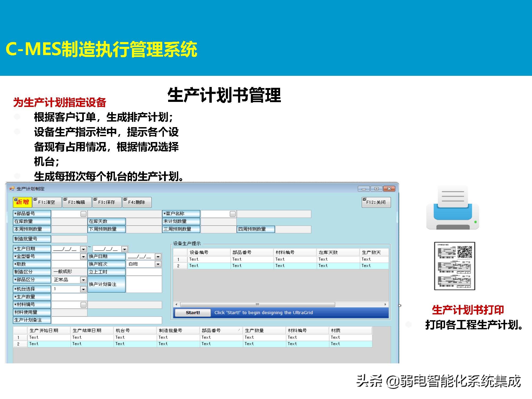Open the 换产班次 dropdown showing 白班
Image resolution: width=532 pixels, height=399 pixels.
click(x=158, y=264)
